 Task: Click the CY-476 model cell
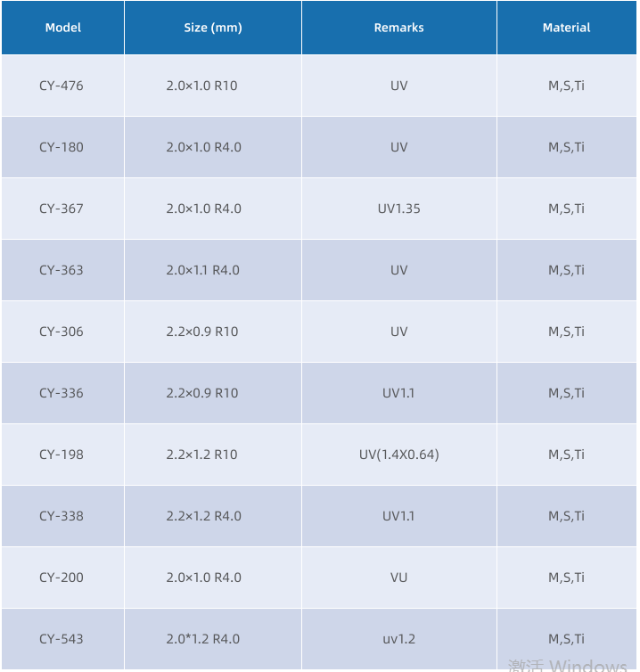point(62,86)
